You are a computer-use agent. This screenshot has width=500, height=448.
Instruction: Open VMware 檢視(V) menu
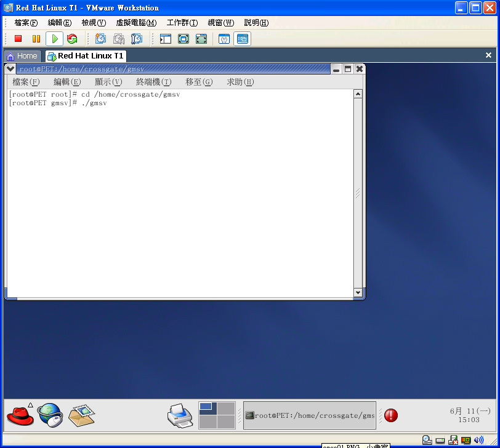[94, 23]
